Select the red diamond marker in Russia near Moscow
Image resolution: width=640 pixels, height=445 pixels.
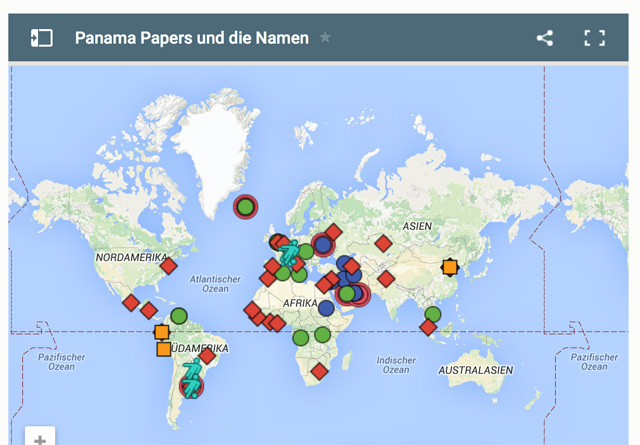[333, 232]
